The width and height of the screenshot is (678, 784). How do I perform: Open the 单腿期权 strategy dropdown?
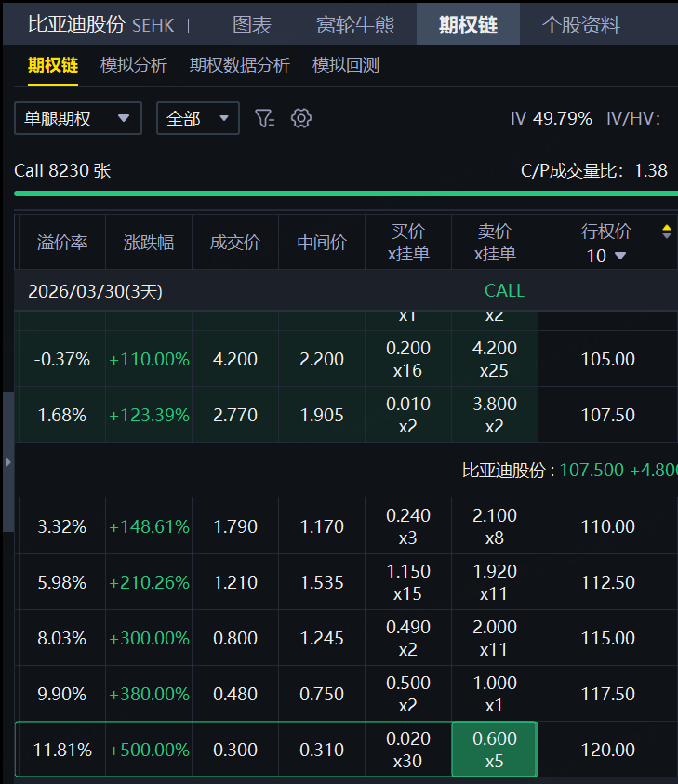(78, 118)
